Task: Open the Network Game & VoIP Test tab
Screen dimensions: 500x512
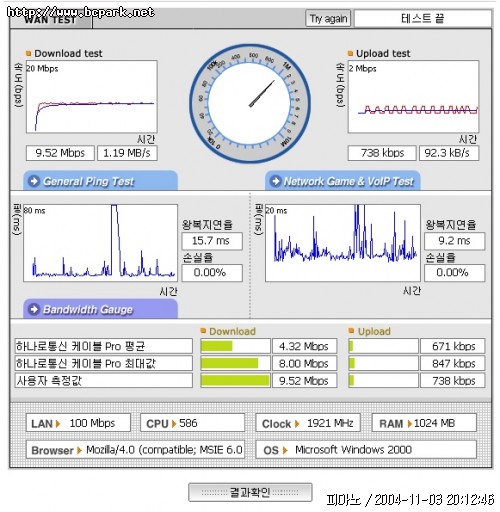Action: click(x=342, y=181)
